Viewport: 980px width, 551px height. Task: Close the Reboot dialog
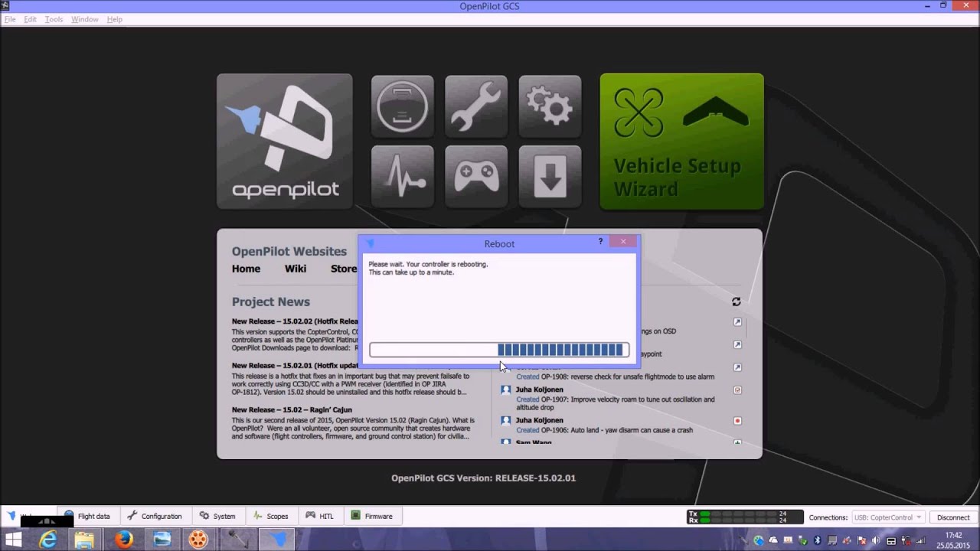click(623, 242)
